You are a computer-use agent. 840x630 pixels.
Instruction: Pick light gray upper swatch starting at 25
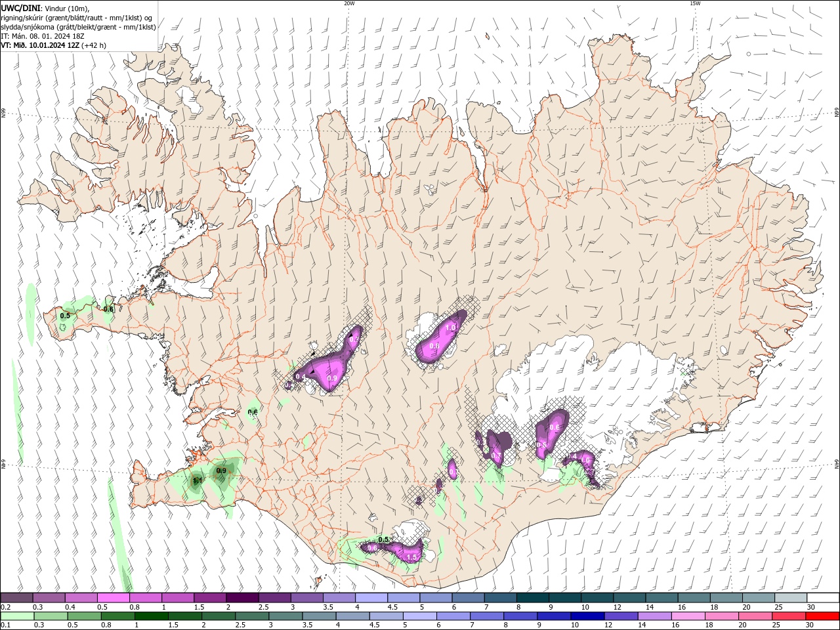(791, 598)
